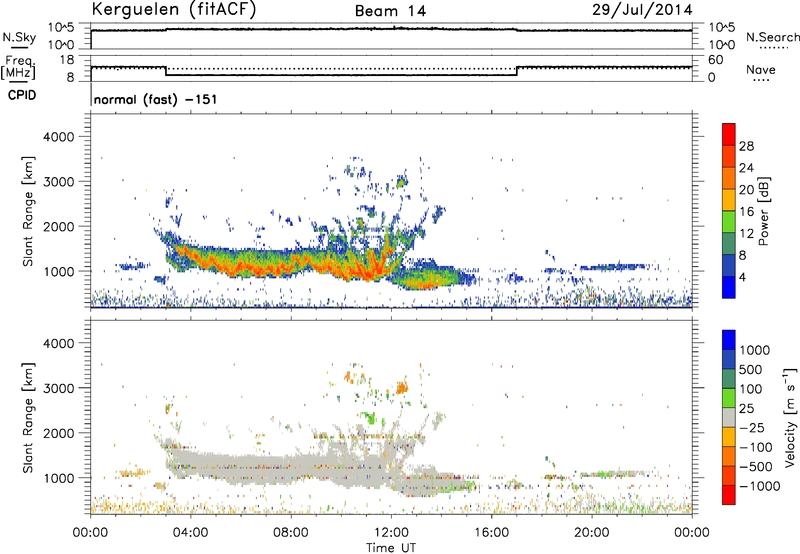Click the "24" tick on the power colorbar
The width and height of the screenshot is (800, 554).
[746, 168]
